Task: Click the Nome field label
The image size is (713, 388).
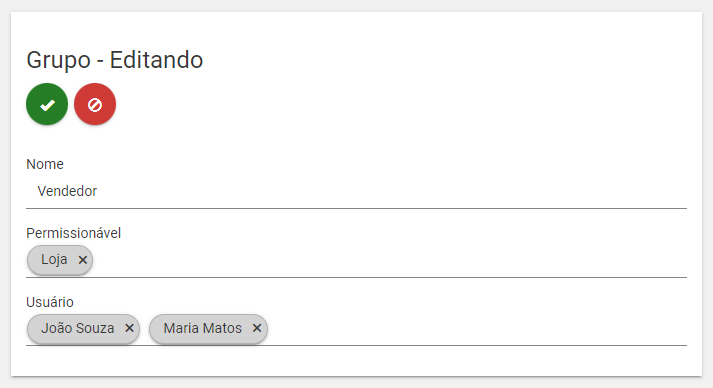Action: click(x=45, y=164)
